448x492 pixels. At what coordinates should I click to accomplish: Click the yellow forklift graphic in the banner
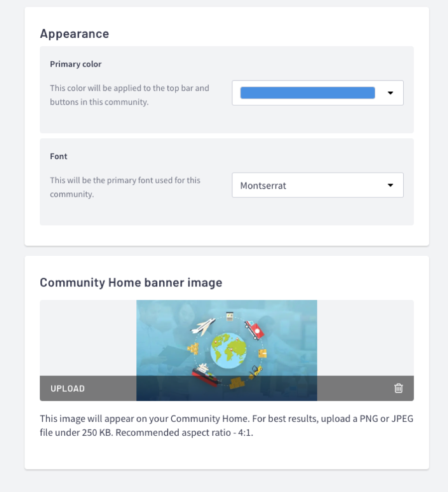point(256,371)
